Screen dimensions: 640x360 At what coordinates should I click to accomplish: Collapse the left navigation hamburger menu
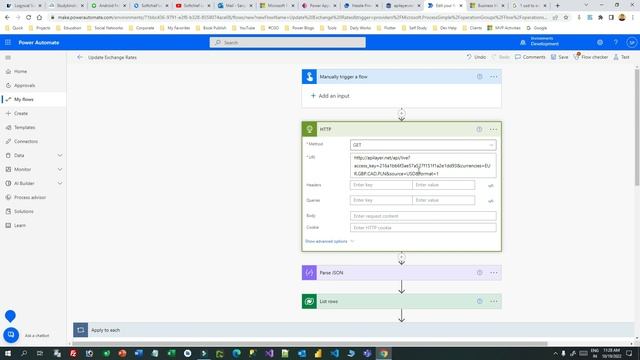point(8,58)
